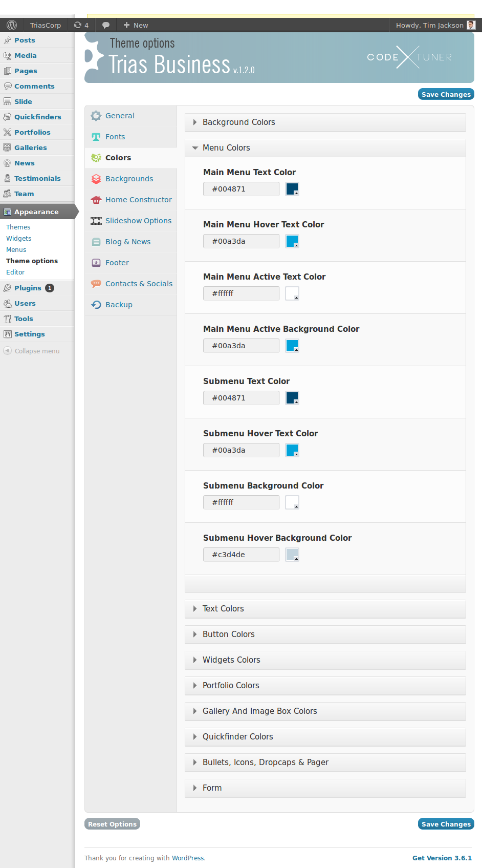This screenshot has height=868, width=482.
Task: Click the Fonts T icon
Action: (x=96, y=137)
